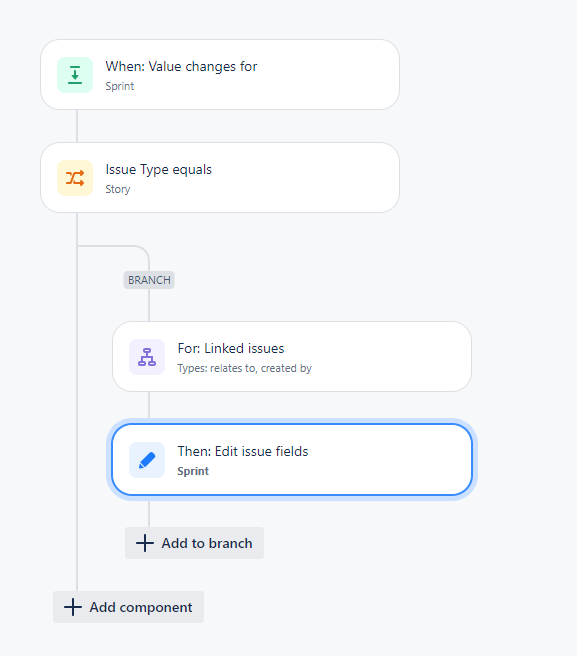The image size is (577, 656).
Task: Open the 'When: Value changes for' trigger title
Action: tap(181, 67)
